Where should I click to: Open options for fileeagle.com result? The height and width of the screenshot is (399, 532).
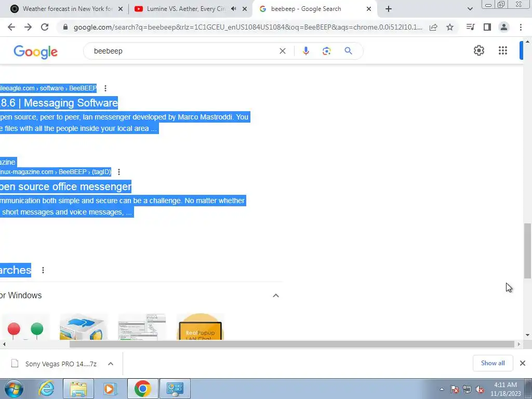tap(105, 88)
